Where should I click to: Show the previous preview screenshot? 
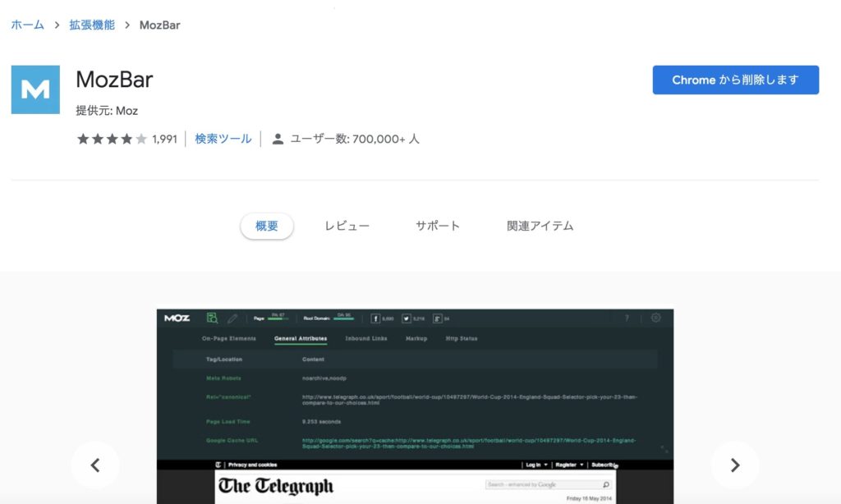(x=95, y=465)
